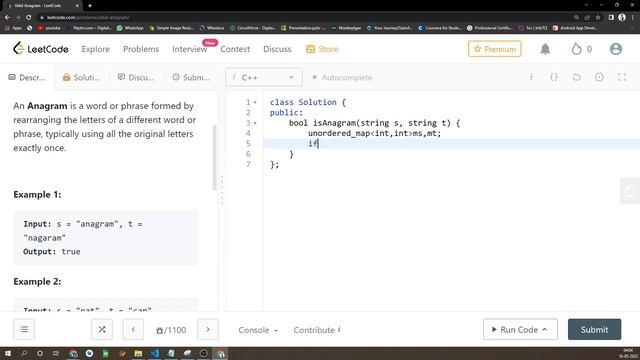Click the LeetCode logo
The image size is (640, 360).
[x=40, y=49]
